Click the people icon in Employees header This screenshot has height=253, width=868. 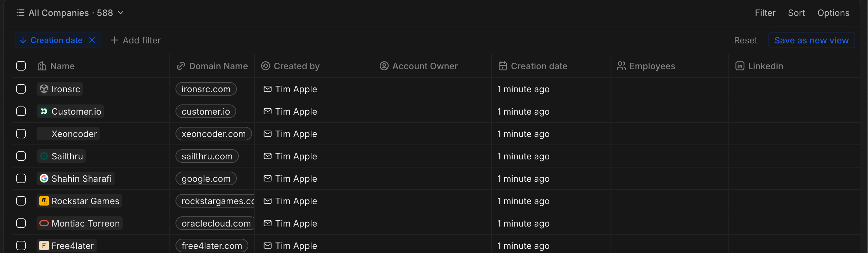pos(621,66)
